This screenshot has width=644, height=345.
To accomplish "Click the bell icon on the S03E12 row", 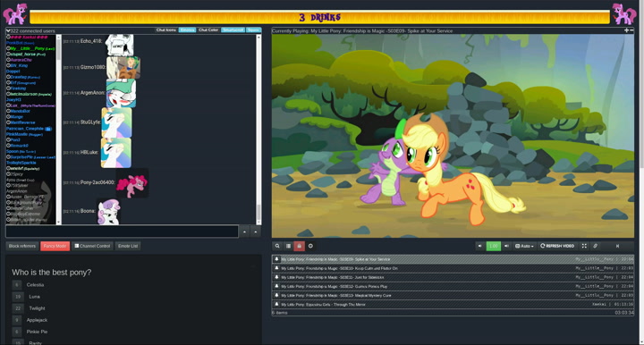I will (276, 286).
